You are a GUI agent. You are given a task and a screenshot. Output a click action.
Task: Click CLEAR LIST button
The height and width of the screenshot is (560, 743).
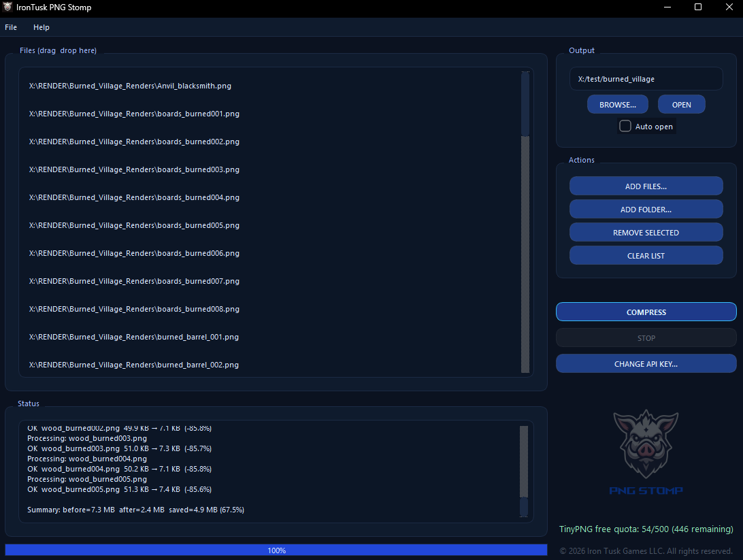click(x=646, y=256)
